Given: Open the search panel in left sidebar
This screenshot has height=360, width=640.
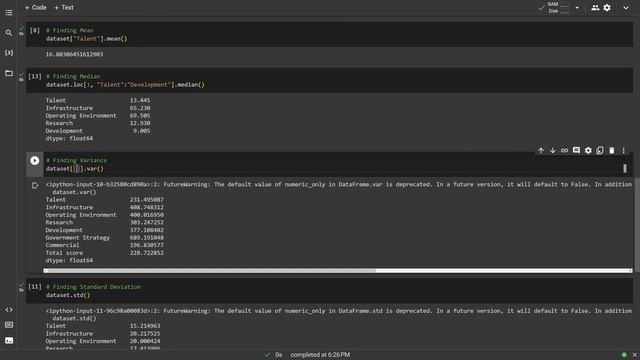Looking at the screenshot, I should click(x=9, y=33).
